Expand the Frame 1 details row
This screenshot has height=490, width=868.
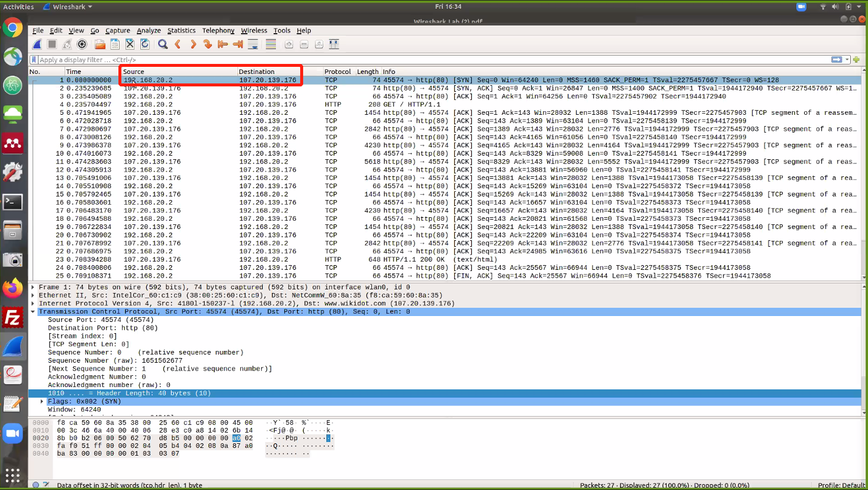(x=33, y=287)
